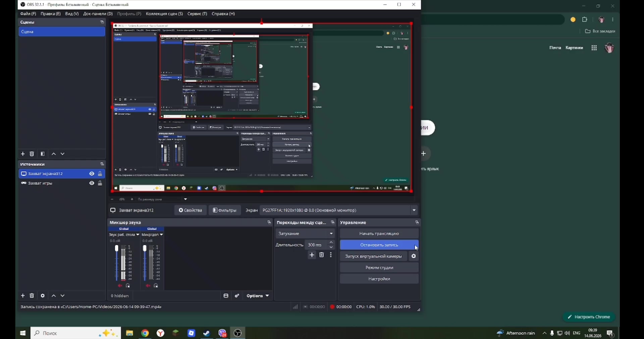Hide the Захват экрана312 source
Screen dimensions: 644x339
pyautogui.click(x=92, y=174)
